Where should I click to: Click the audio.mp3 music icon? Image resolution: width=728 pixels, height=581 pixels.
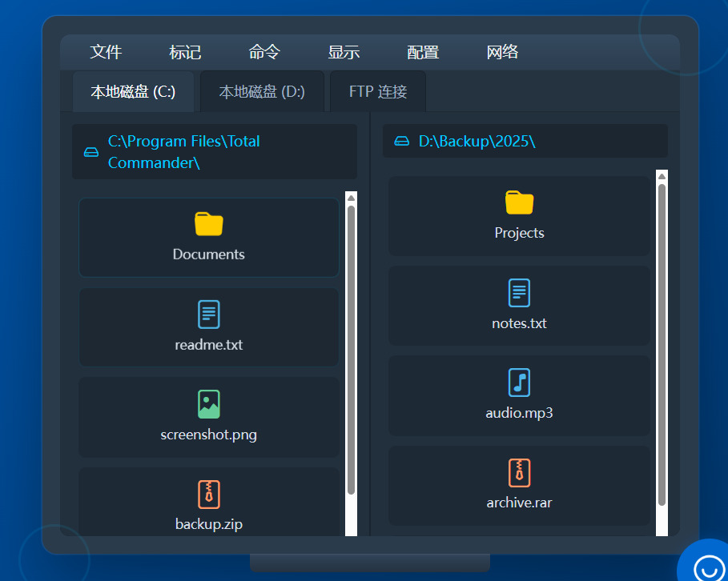(x=519, y=383)
